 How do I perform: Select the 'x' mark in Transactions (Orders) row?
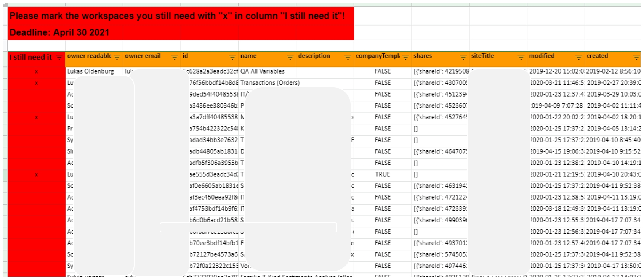point(37,83)
